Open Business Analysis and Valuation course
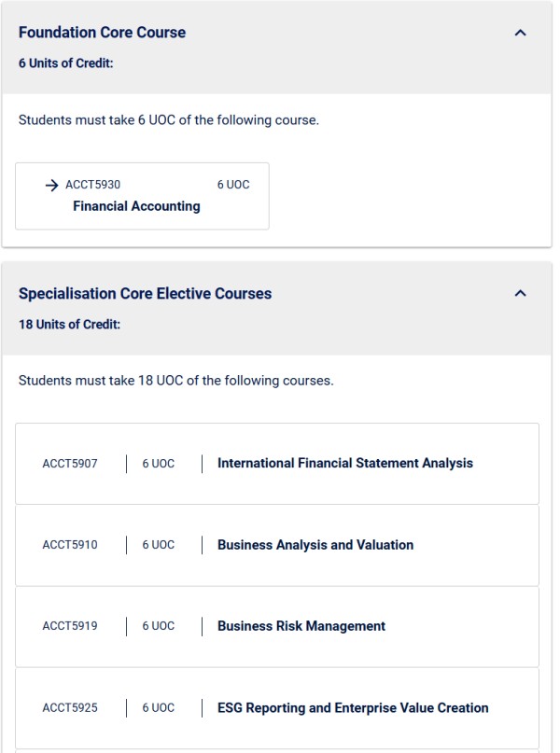The height and width of the screenshot is (753, 560). (x=315, y=545)
